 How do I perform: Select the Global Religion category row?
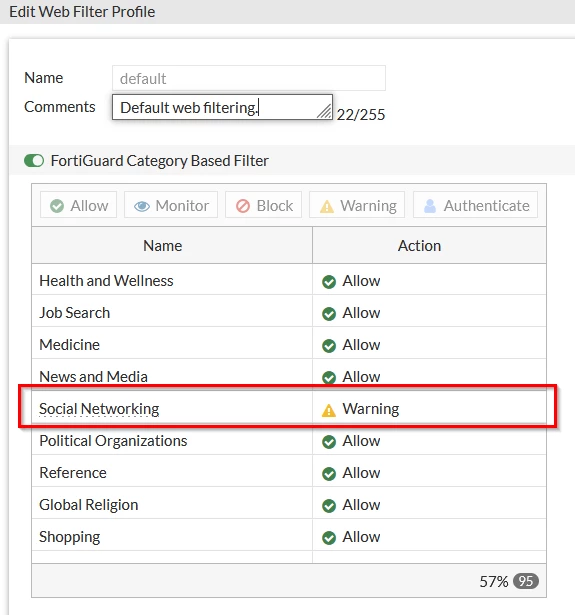click(289, 505)
